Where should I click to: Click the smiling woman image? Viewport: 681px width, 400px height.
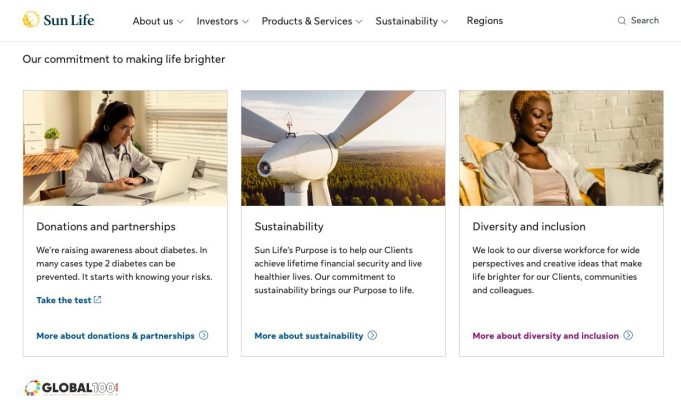click(561, 148)
